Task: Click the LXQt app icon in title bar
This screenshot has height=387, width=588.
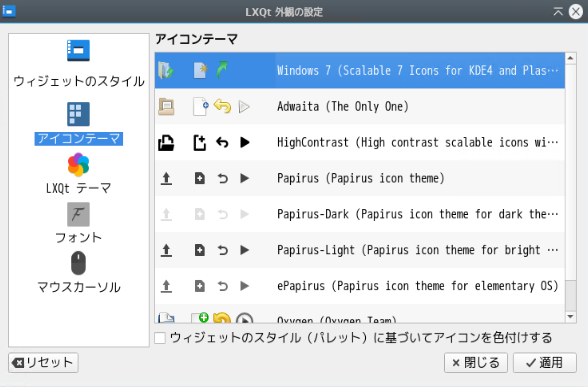Action: tap(9, 11)
